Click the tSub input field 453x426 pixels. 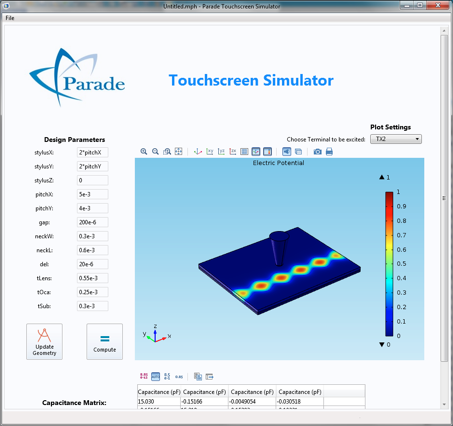[x=93, y=306]
